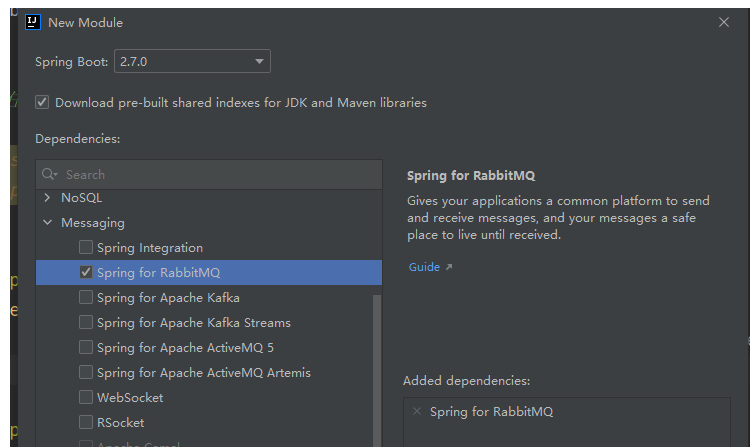Enable Spring Integration dependency

(x=86, y=248)
